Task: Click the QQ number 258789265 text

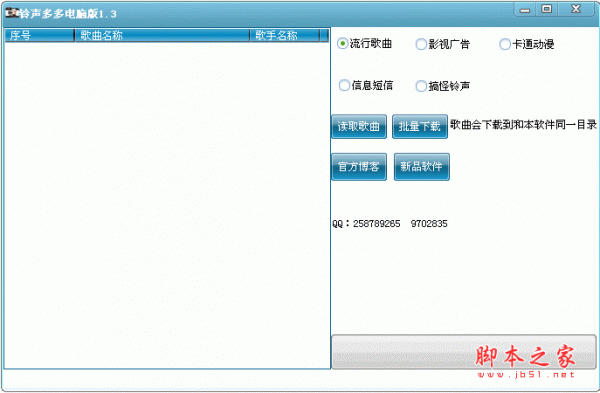Action: (x=377, y=224)
